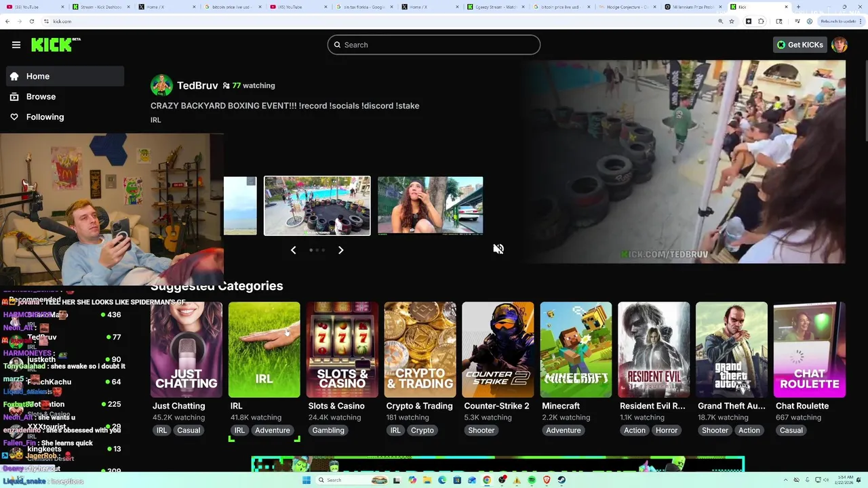
Task: Select the thumbnail of the woman outdoors
Action: (x=431, y=206)
